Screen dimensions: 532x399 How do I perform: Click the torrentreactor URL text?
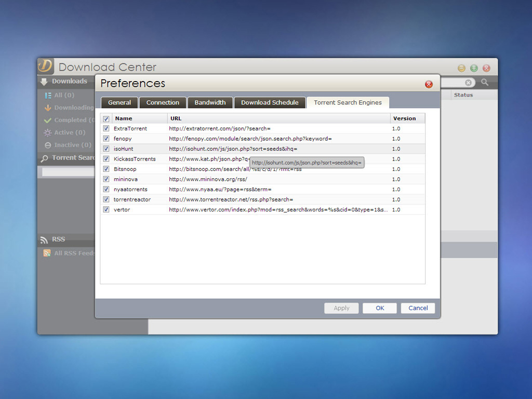click(x=231, y=199)
